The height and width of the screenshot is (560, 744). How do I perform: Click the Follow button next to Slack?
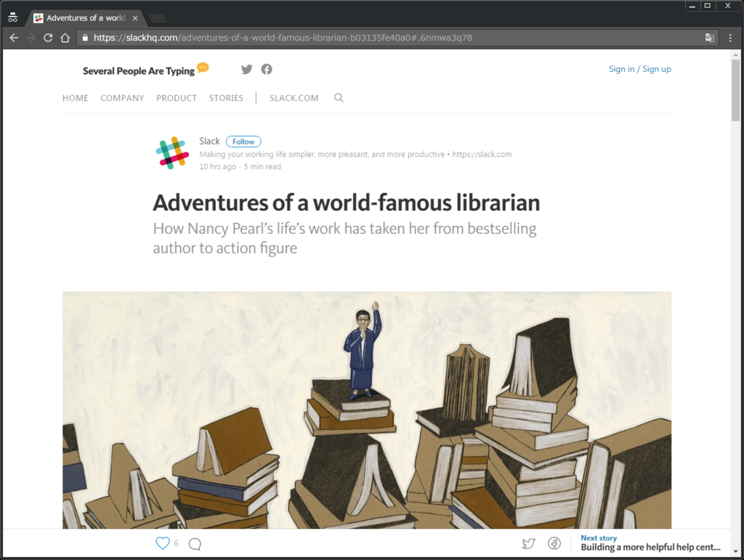(243, 142)
